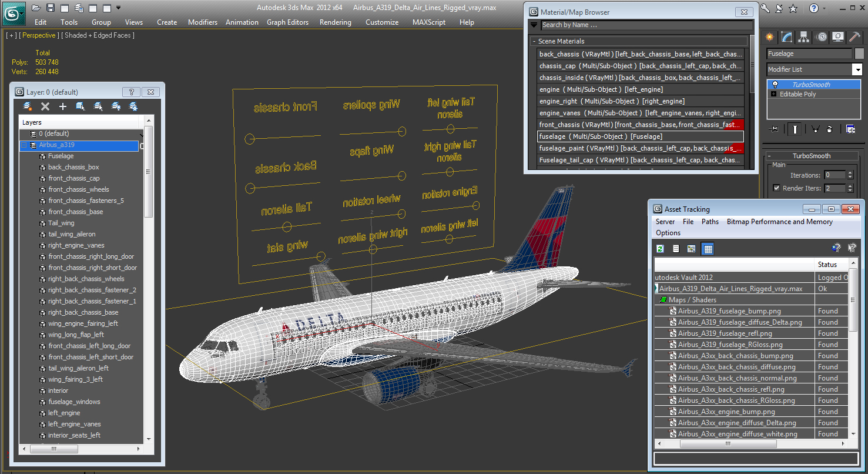Select the TurboSmooth modifier in stack
Viewport: 868px width, 474px height.
click(814, 85)
